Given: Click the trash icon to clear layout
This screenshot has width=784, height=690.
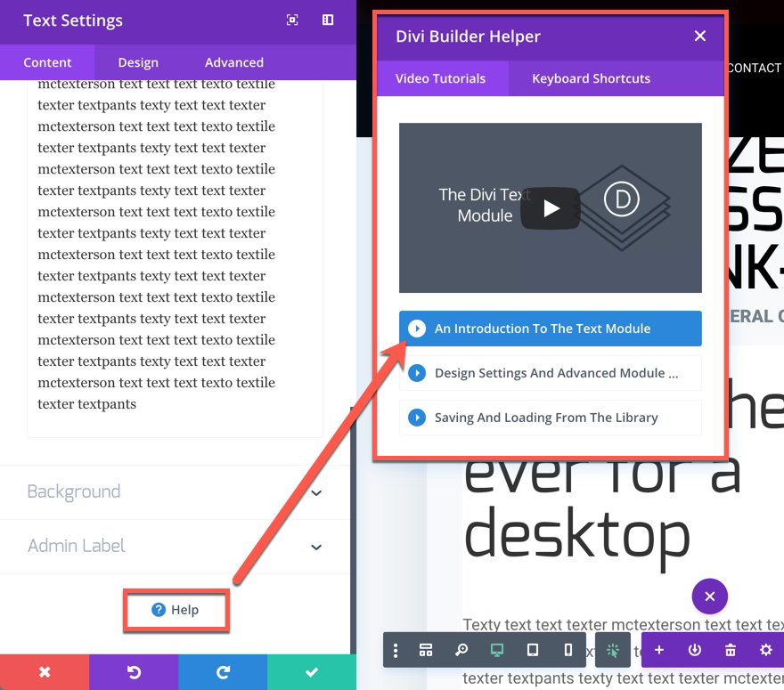Looking at the screenshot, I should (731, 651).
